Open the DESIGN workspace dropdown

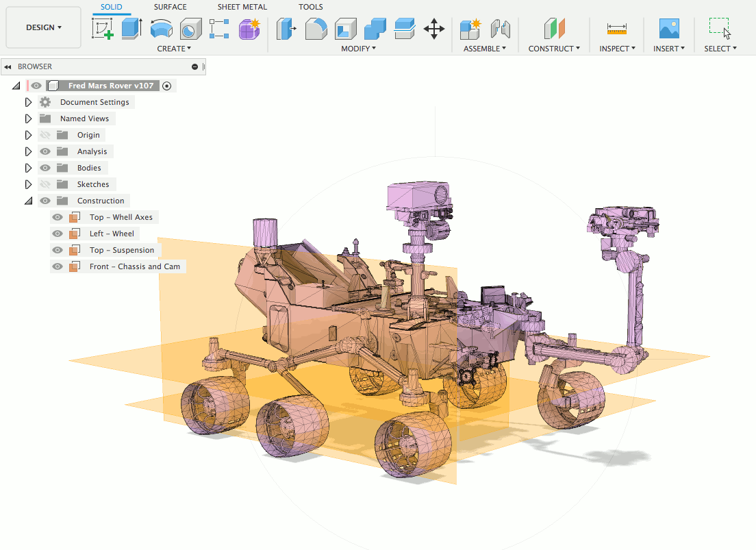43,27
